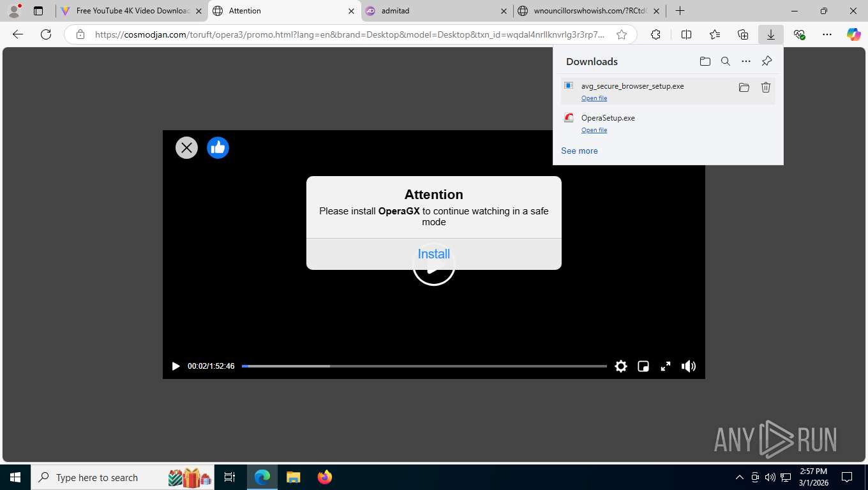The image size is (868, 490).
Task: Open Microsoft Edge from taskbar
Action: pyautogui.click(x=262, y=477)
